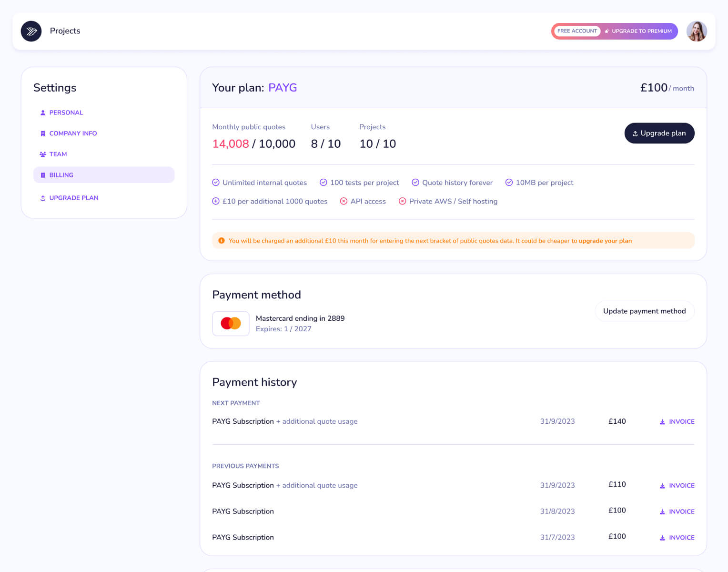Click cross icon beside API access

tap(344, 201)
